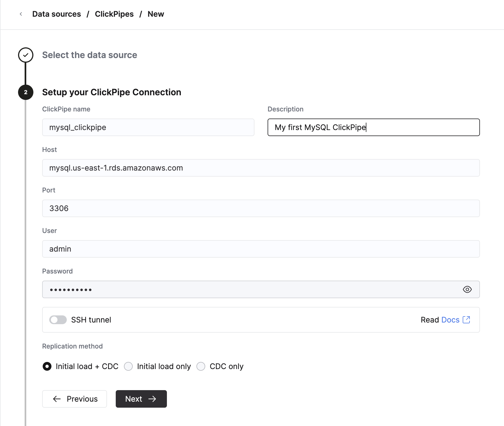
Task: Open ClickPipes breadcrumb item
Action: pos(114,14)
